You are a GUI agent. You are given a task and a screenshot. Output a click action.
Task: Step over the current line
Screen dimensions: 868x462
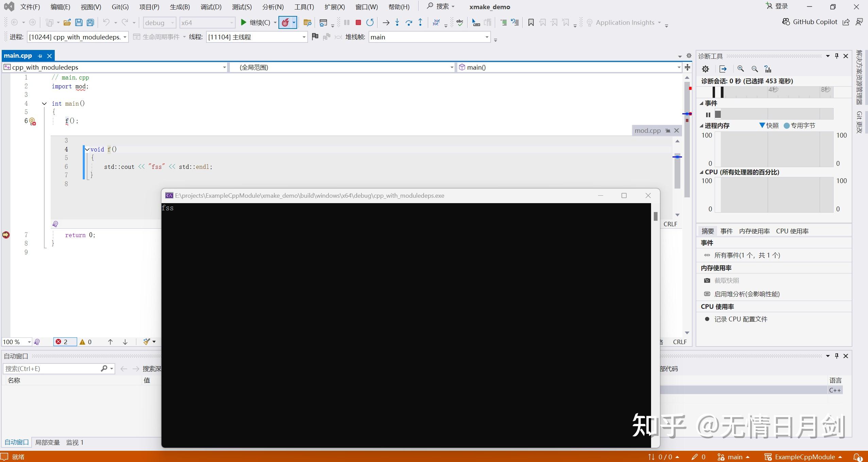point(409,22)
